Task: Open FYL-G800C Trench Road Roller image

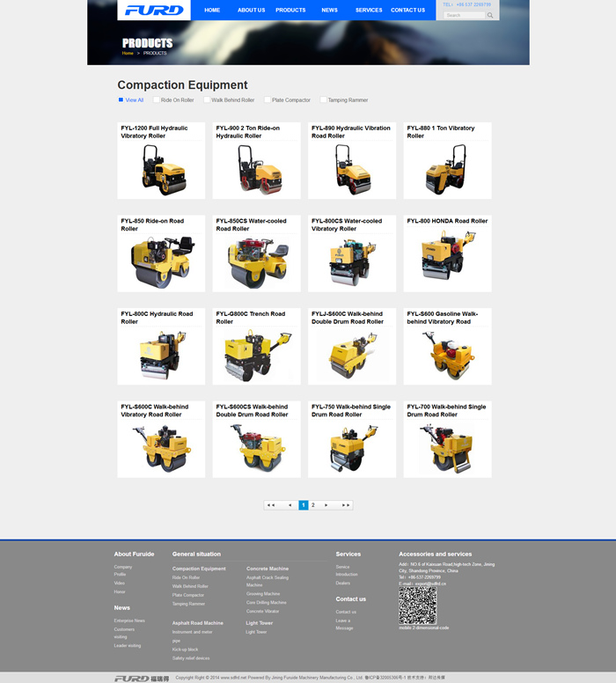Action: (x=257, y=356)
